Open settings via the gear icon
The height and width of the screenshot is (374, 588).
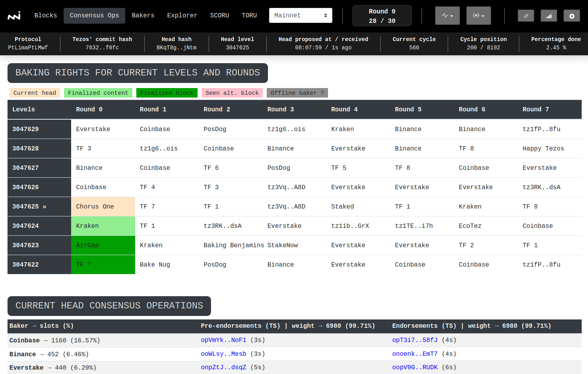click(x=571, y=16)
